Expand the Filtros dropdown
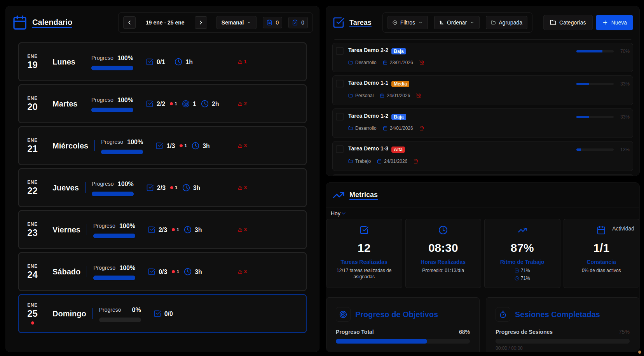This screenshot has width=644, height=356. [407, 23]
